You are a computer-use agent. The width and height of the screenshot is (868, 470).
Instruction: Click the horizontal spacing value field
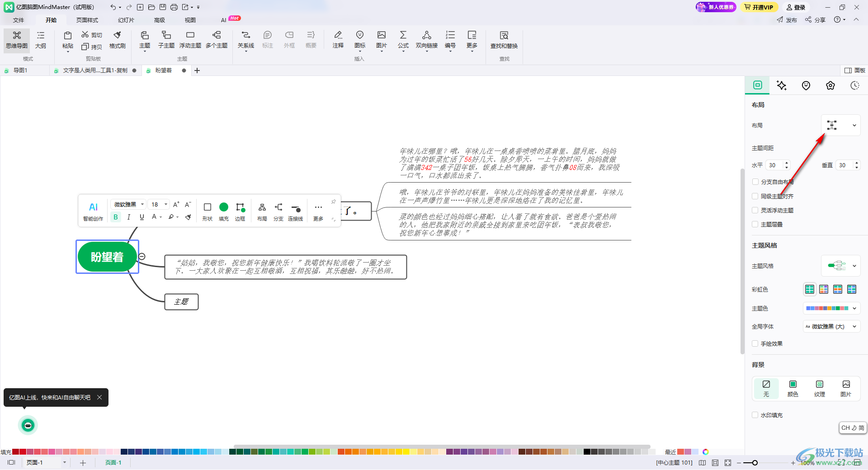point(774,165)
